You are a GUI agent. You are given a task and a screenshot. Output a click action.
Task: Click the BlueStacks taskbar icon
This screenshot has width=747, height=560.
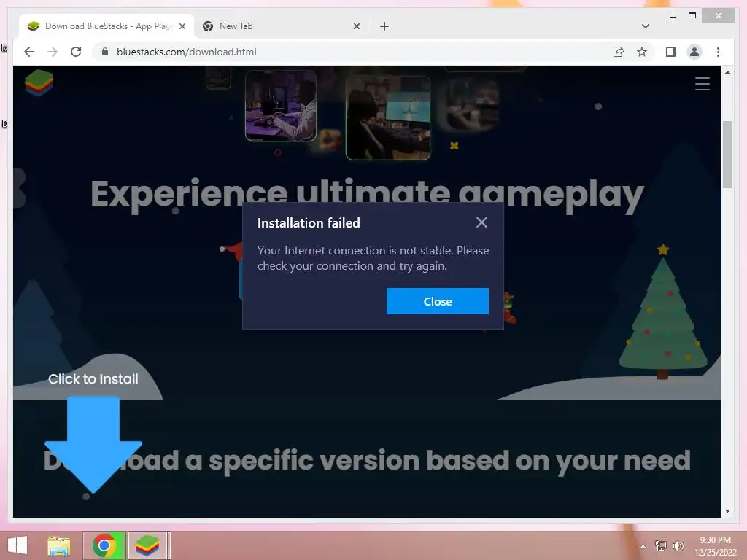pos(147,545)
